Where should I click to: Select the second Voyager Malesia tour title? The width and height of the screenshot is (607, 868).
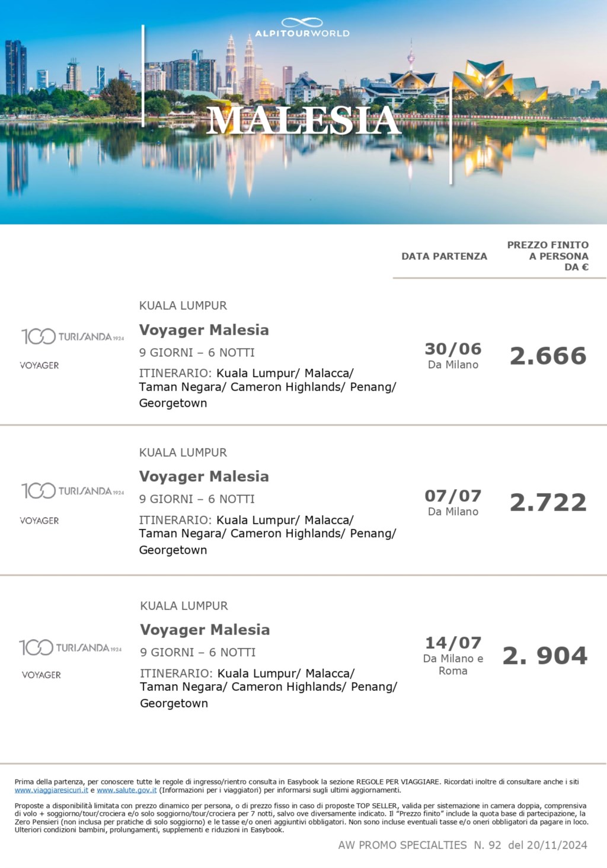(204, 477)
